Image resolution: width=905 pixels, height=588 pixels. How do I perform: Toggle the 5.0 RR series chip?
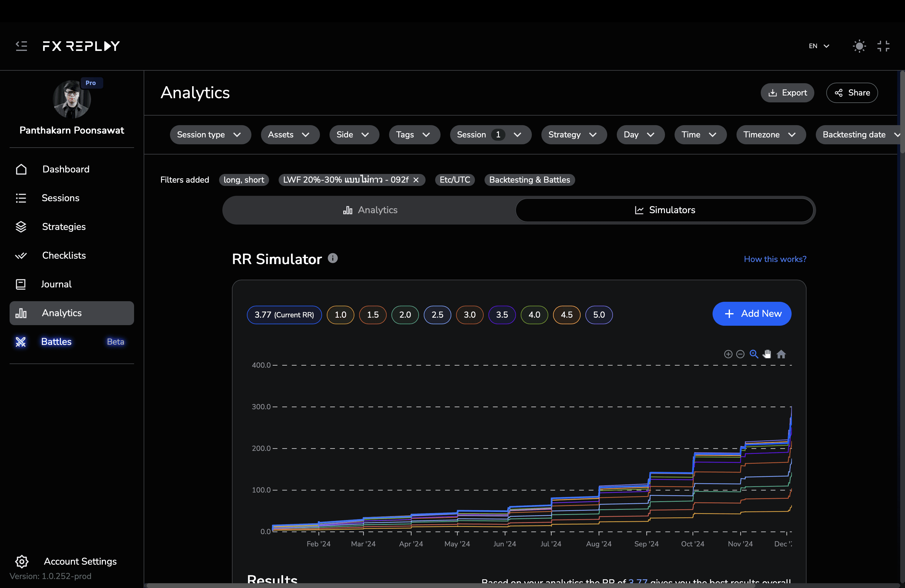[x=599, y=315]
